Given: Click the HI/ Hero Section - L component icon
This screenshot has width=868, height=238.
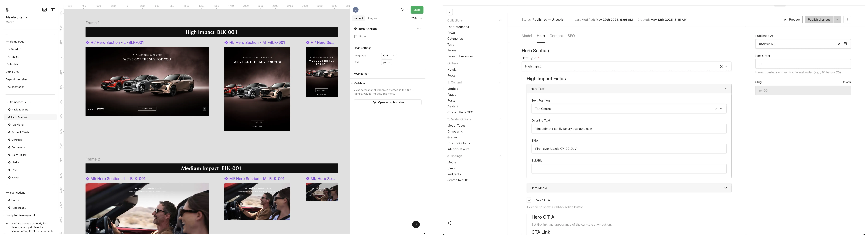Looking at the screenshot, I should tap(88, 42).
